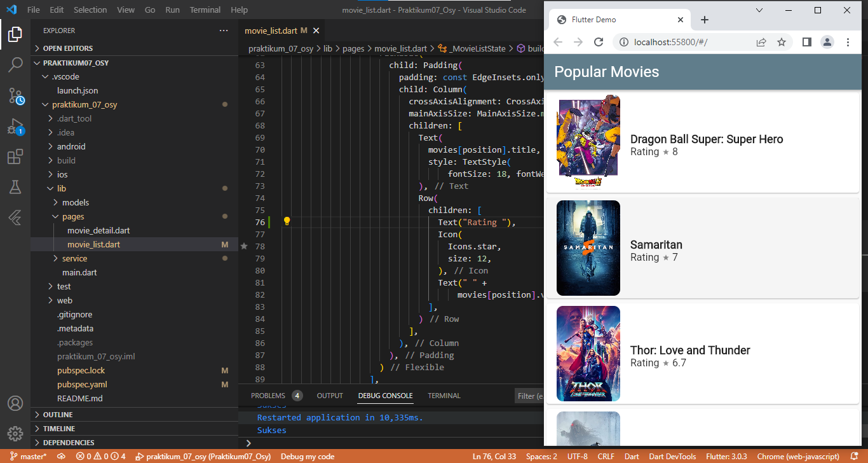This screenshot has width=868, height=463.
Task: Click master branch in status bar
Action: click(x=28, y=457)
